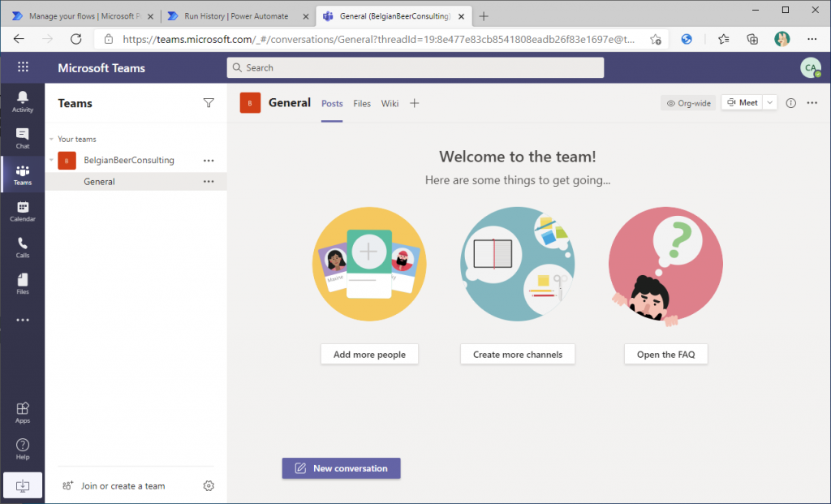Open the Activity feed in Teams sidebar

[22, 101]
